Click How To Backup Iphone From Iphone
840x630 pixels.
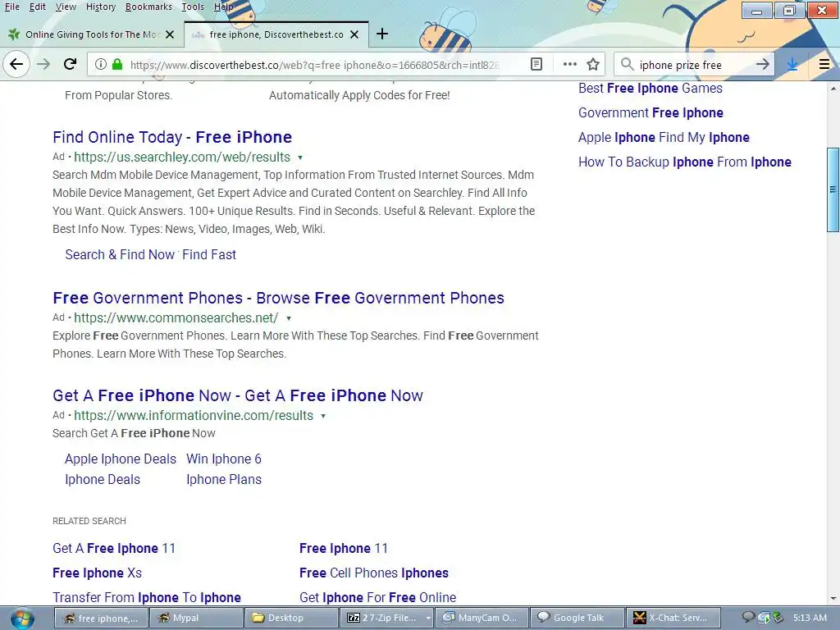point(684,162)
